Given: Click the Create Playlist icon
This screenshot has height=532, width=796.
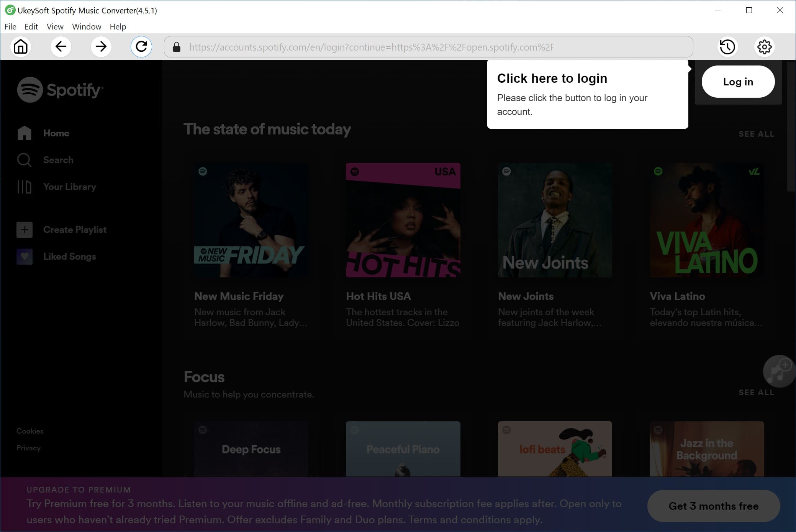Looking at the screenshot, I should [x=24, y=229].
